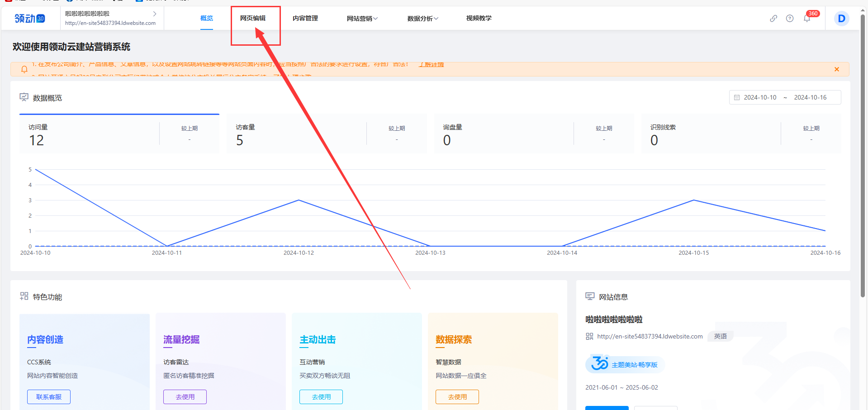Click the bell icon on the notice banner
Image resolution: width=868 pixels, height=410 pixels.
click(x=24, y=69)
